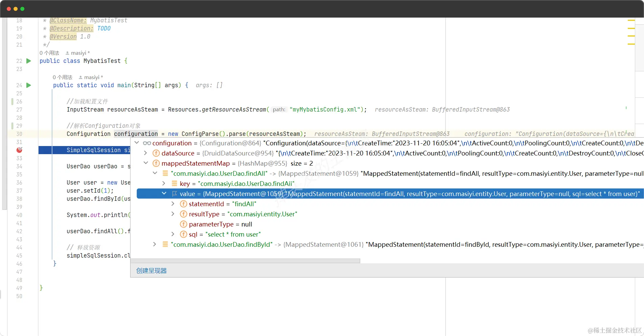Screen dimensions: 644x336
Task: Click the field icon next to parameterType
Action: pos(184,224)
